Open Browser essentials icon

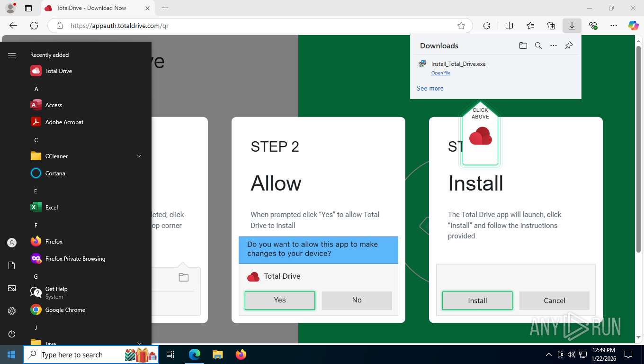pyautogui.click(x=593, y=26)
